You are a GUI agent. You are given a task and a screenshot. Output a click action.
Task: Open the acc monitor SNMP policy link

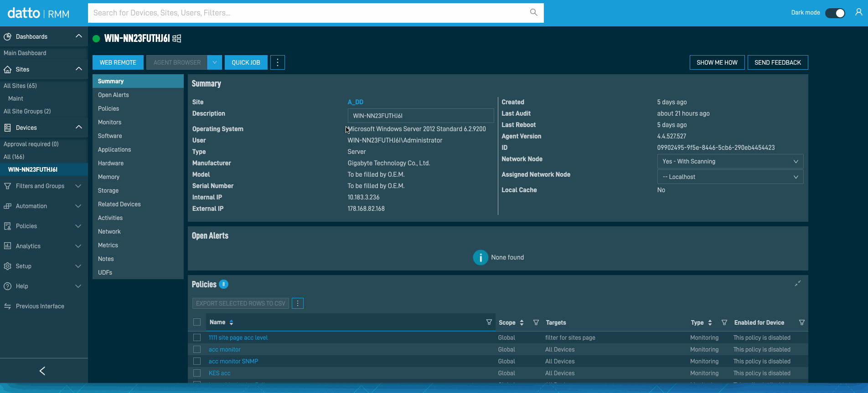pyautogui.click(x=233, y=361)
